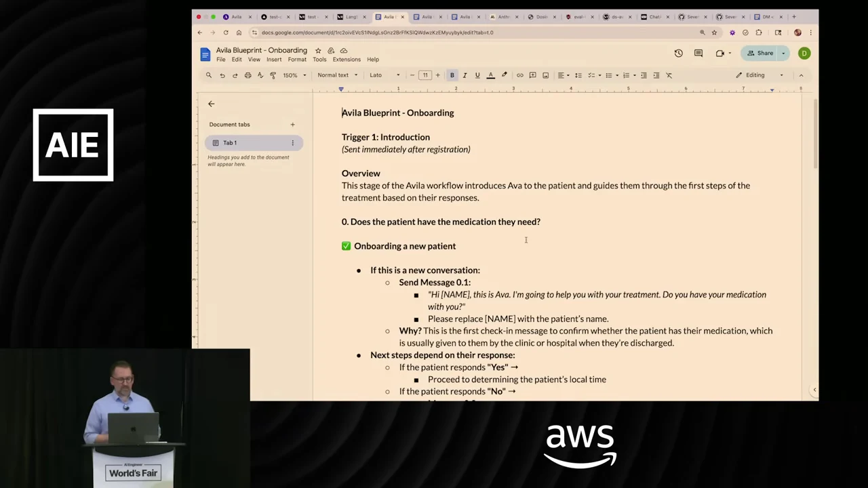The image size is (868, 488).
Task: Open the text alignment dropdown
Action: pos(564,75)
